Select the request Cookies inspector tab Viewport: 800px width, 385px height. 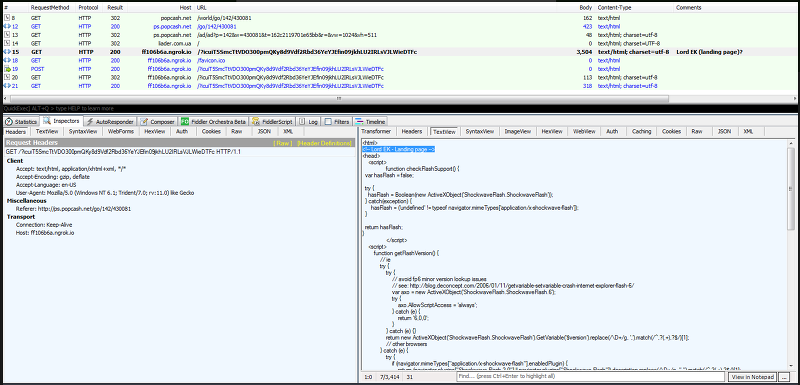(x=211, y=132)
